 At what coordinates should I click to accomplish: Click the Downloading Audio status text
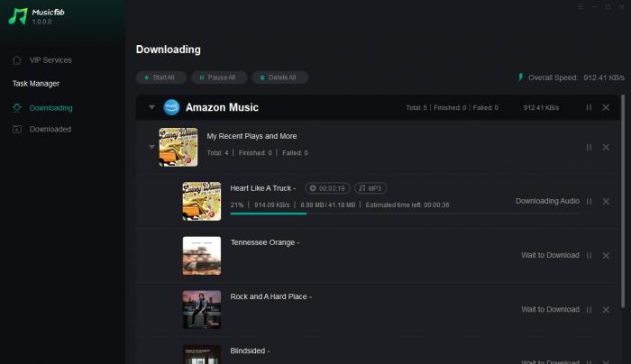pyautogui.click(x=547, y=201)
